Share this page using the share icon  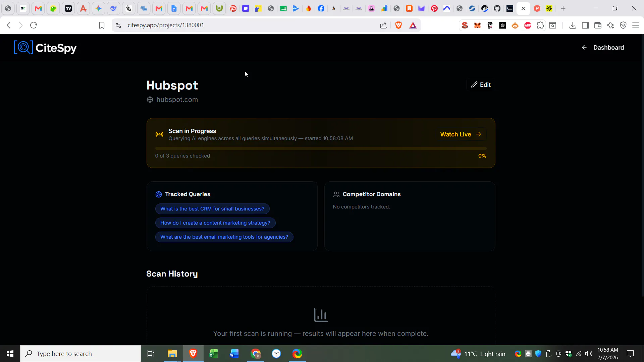pos(383,25)
